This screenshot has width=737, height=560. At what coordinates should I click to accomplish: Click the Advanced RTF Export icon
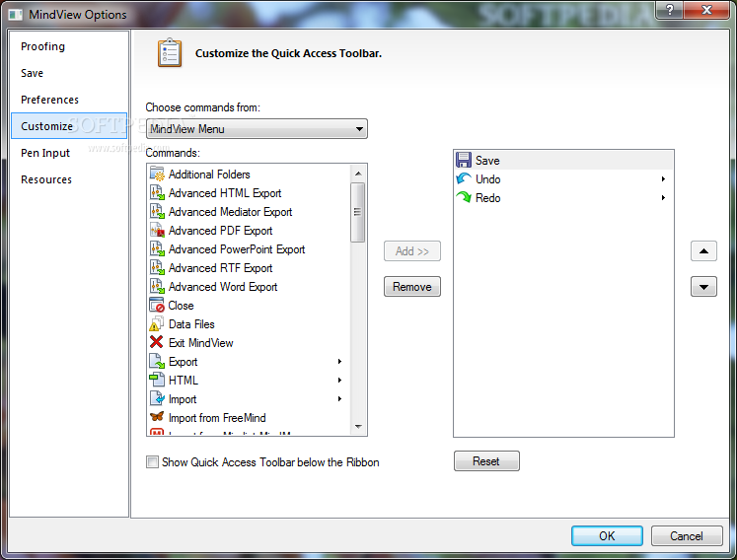(x=157, y=268)
